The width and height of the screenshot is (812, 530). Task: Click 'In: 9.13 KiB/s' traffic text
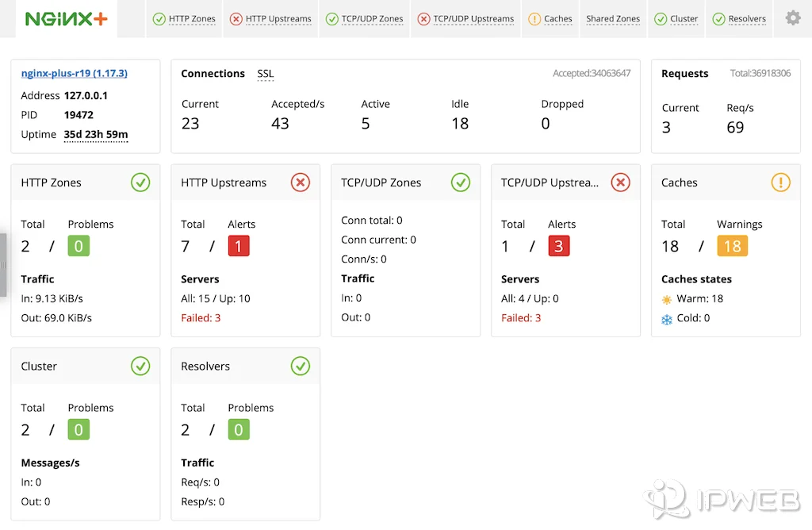coord(52,298)
